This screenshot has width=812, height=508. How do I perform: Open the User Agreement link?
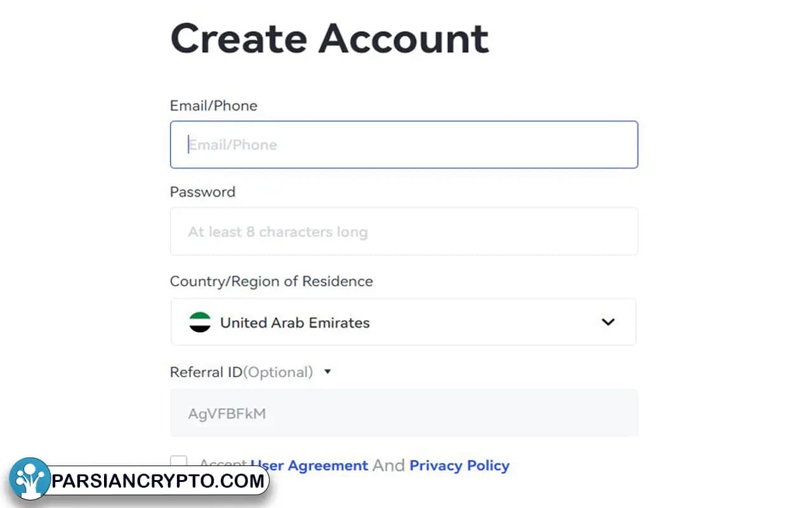[x=309, y=465]
